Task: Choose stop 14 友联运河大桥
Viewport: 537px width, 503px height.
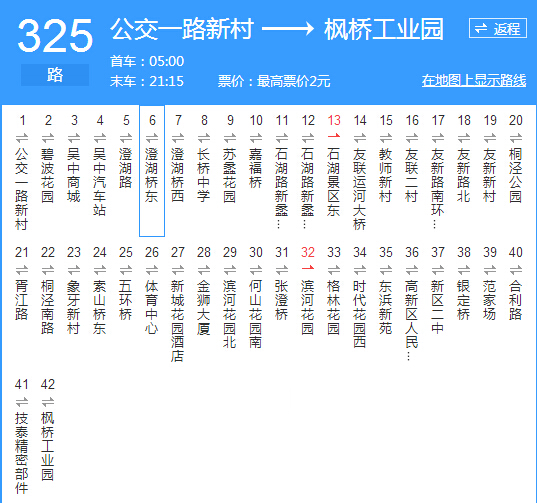Action: coord(360,188)
